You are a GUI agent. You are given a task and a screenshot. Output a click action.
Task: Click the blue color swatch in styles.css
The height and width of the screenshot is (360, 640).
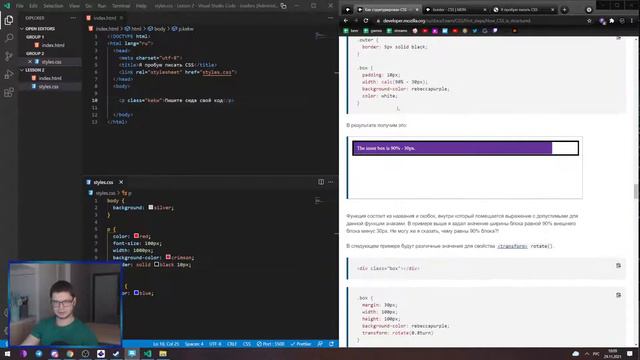coord(136,293)
